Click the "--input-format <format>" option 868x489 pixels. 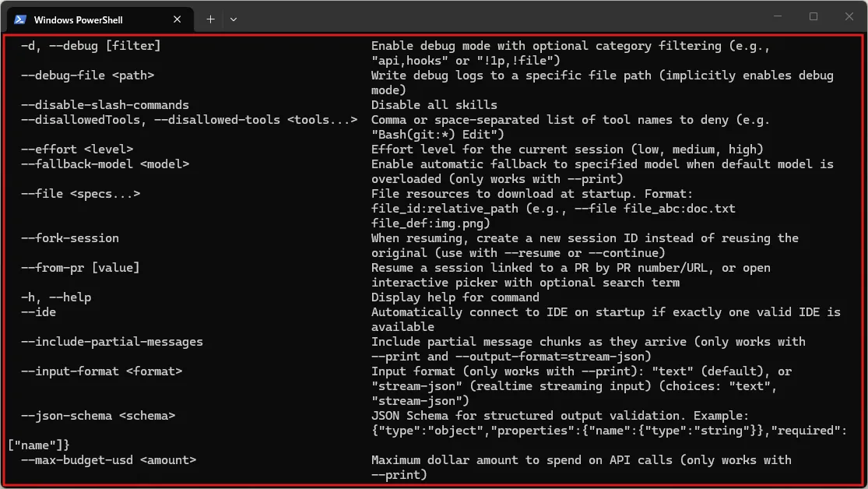click(101, 371)
